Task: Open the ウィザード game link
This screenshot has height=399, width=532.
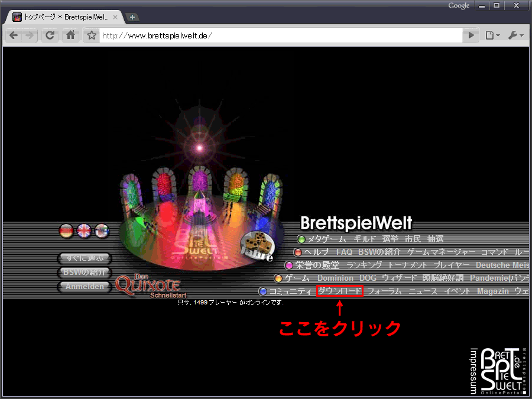Action: pos(399,278)
